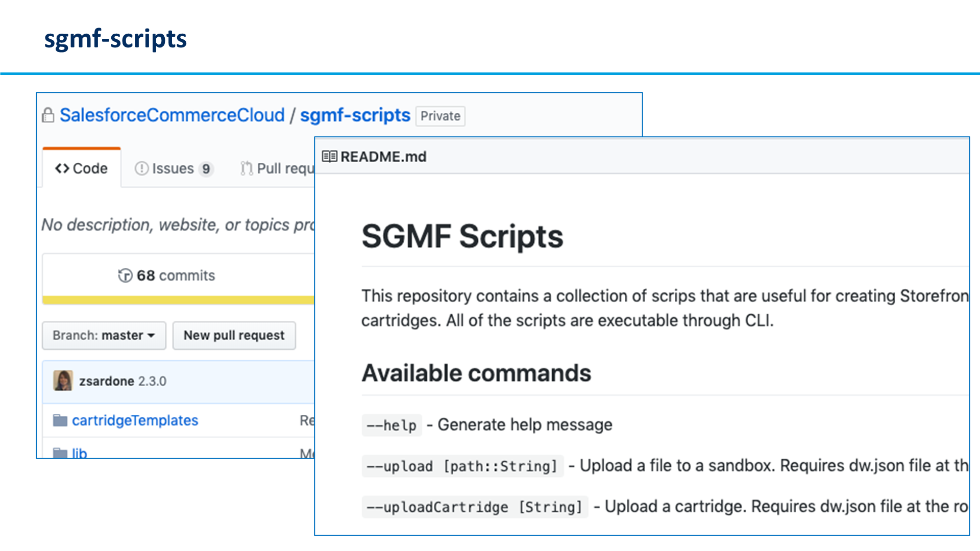Switch to the Issues tab

(x=174, y=168)
